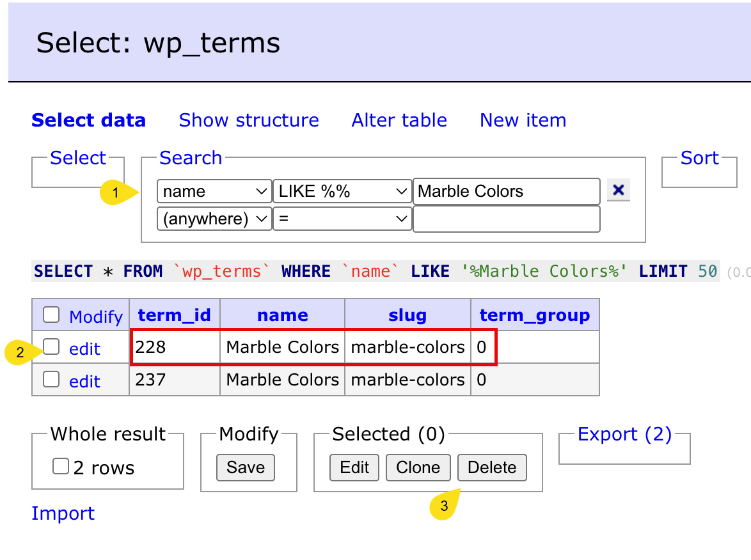Open the name column search dropdown
Screen dimensions: 751x560
point(214,191)
